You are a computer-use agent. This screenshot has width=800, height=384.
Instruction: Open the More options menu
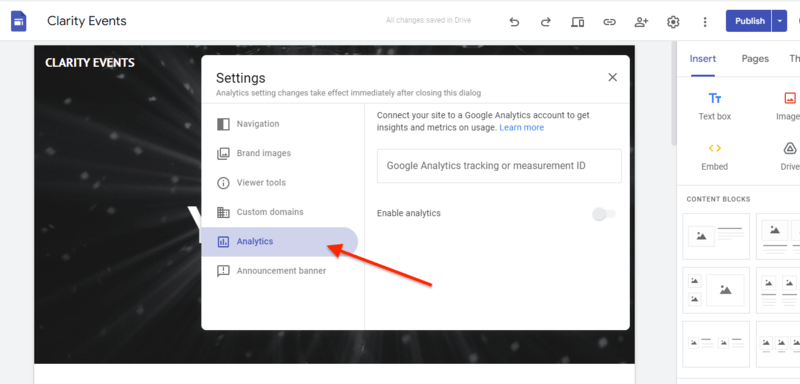tap(705, 22)
